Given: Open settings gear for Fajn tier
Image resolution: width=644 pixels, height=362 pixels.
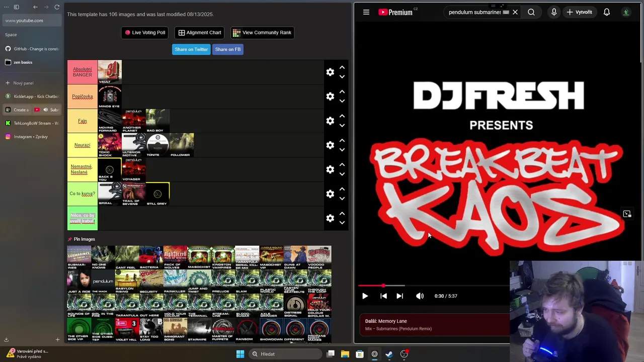Looking at the screenshot, I should coord(330,121).
